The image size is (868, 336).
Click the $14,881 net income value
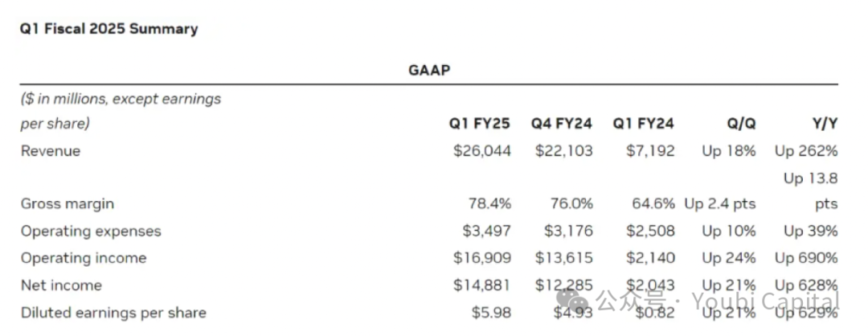pos(481,285)
